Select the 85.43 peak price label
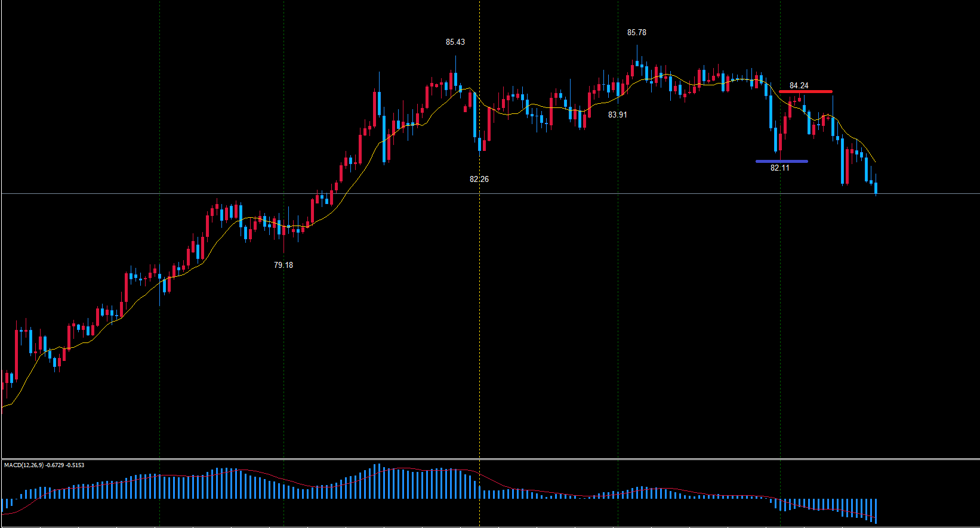This screenshot has height=528, width=980. pyautogui.click(x=455, y=42)
